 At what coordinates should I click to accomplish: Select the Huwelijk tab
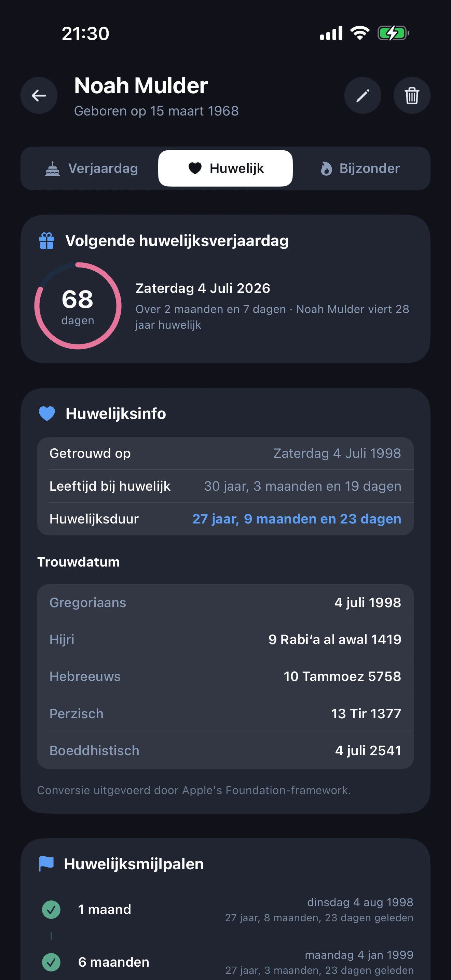[x=225, y=168]
